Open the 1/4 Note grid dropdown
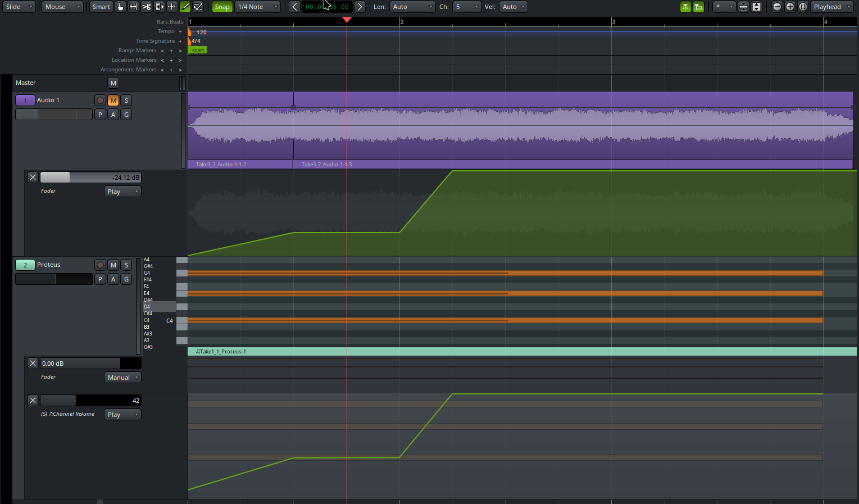Screen dimensions: 859x504 (x=257, y=7)
